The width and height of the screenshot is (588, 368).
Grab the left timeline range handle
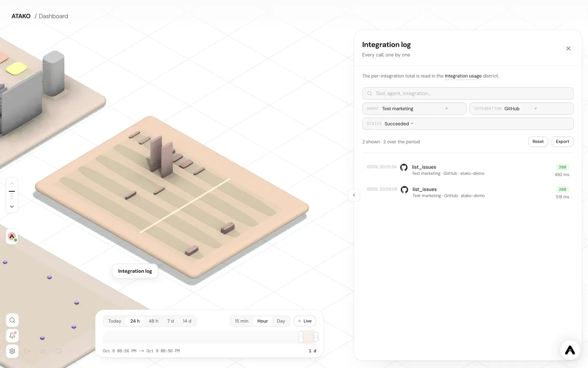[x=301, y=337]
